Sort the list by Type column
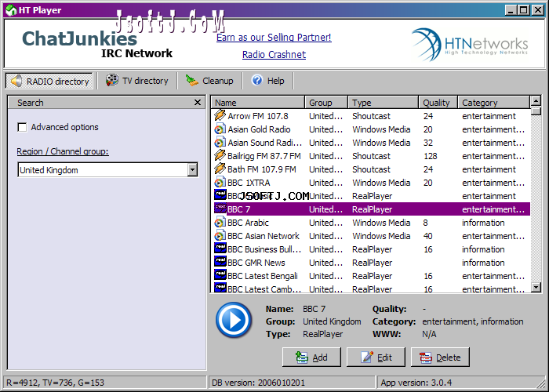The height and width of the screenshot is (392, 549). coord(384,102)
